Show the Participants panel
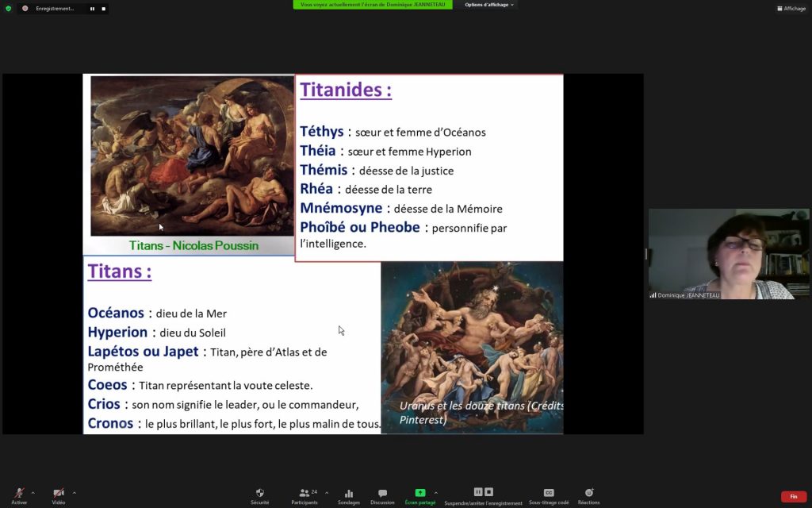Image resolution: width=812 pixels, height=508 pixels. click(x=304, y=495)
